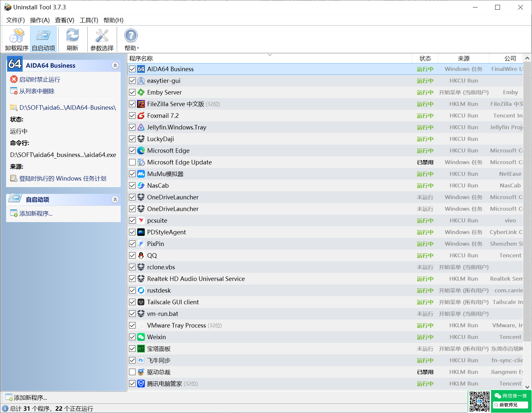Uncheck the easytier-gui startup checkbox
Screen dimensions: 532x413
pyautogui.click(x=132, y=81)
